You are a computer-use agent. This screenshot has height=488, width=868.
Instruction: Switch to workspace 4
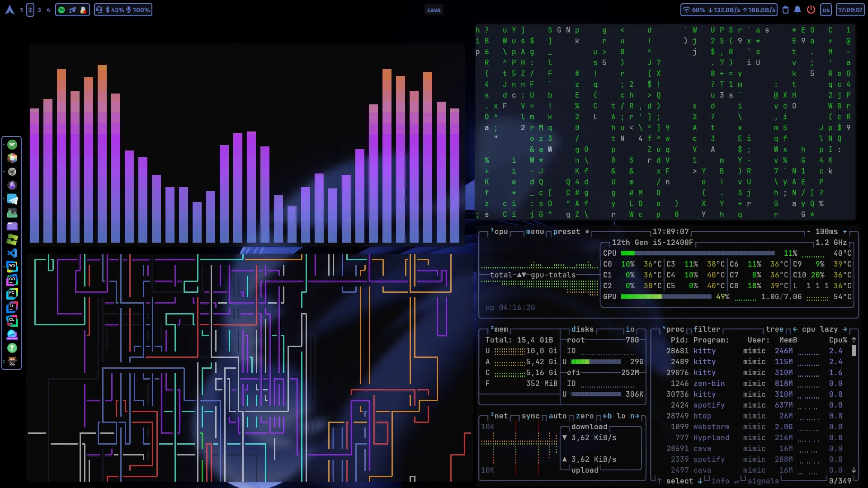48,10
